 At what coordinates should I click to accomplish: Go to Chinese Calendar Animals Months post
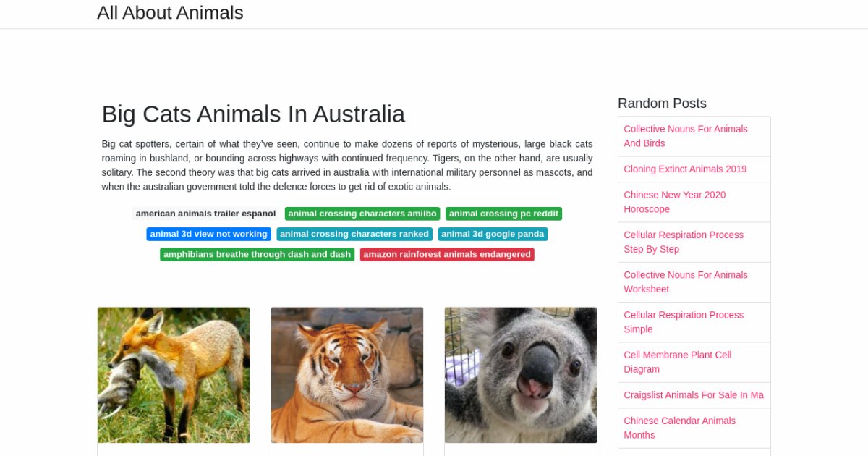679,428
